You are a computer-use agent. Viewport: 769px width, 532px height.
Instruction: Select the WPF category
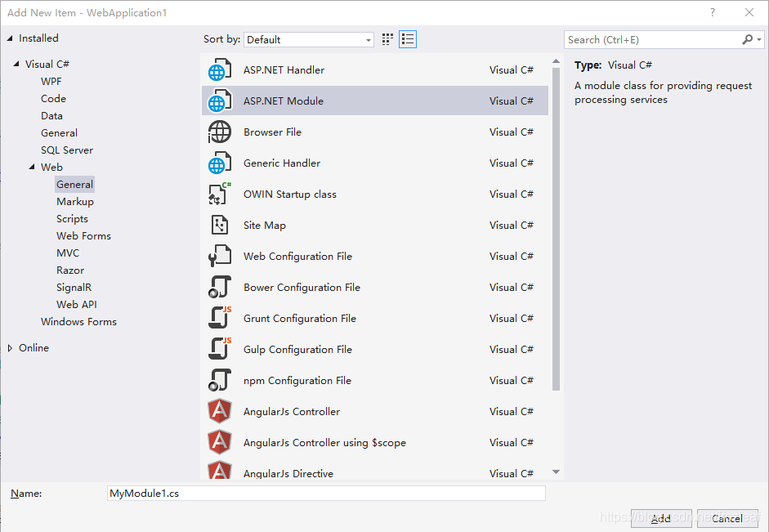click(51, 82)
